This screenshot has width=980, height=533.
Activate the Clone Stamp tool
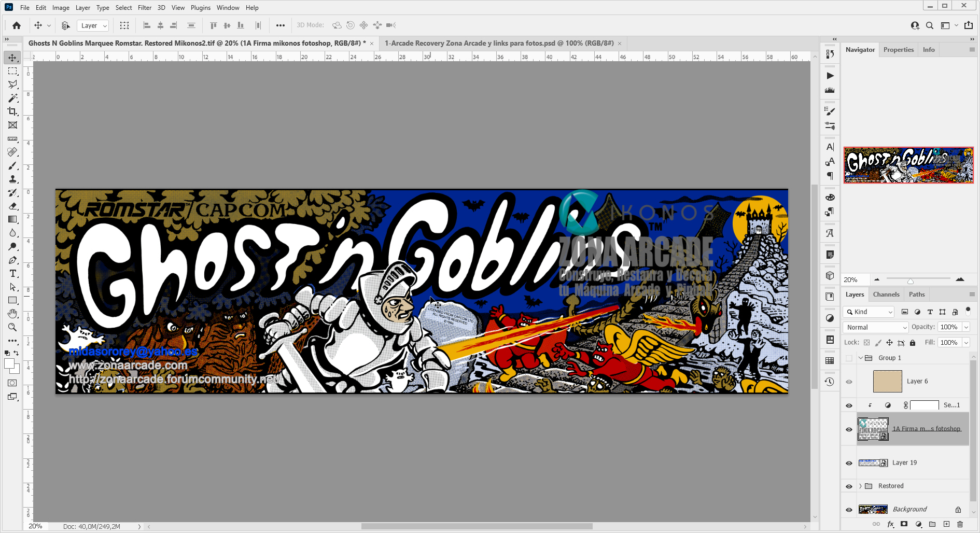(12, 179)
